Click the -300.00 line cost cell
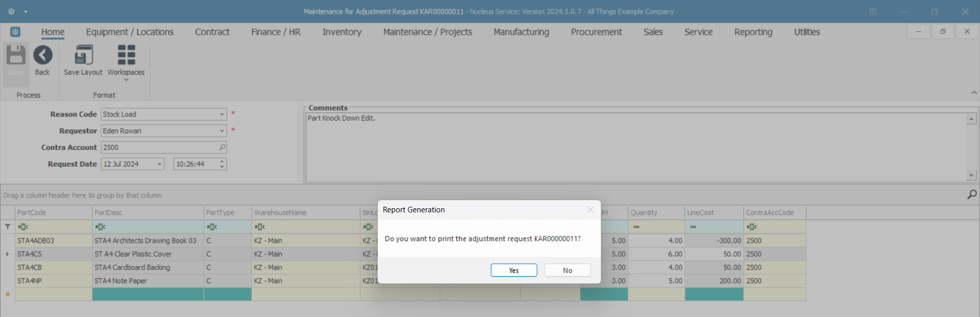The image size is (980, 317). [714, 240]
